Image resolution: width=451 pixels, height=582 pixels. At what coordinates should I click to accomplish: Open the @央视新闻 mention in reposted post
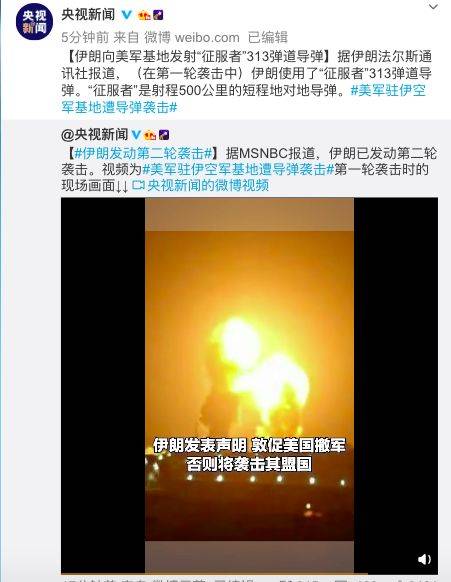pyautogui.click(x=95, y=135)
